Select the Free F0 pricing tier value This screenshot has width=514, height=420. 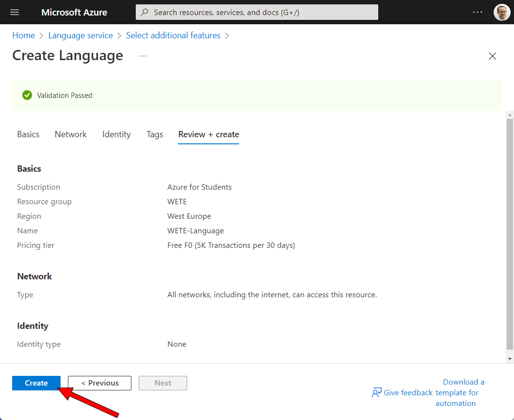tap(231, 245)
